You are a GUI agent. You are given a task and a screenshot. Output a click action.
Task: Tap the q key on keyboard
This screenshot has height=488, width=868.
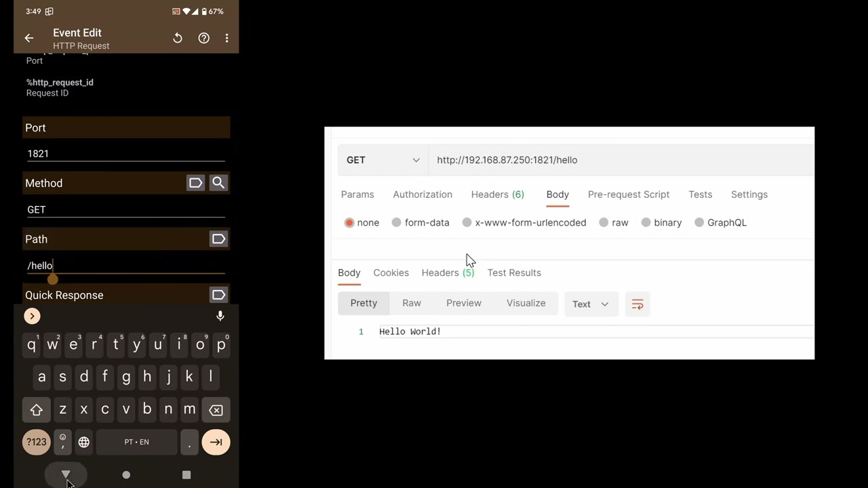click(x=31, y=345)
